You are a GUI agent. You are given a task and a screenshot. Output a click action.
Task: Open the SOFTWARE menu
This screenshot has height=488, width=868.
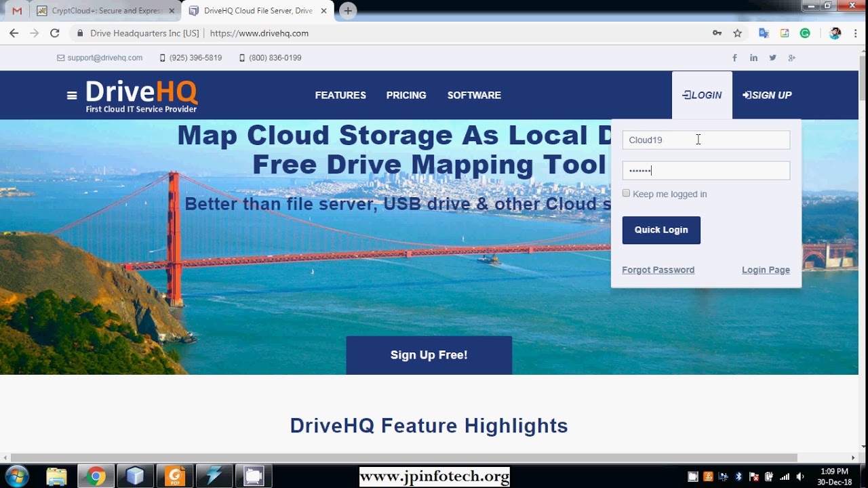[474, 96]
